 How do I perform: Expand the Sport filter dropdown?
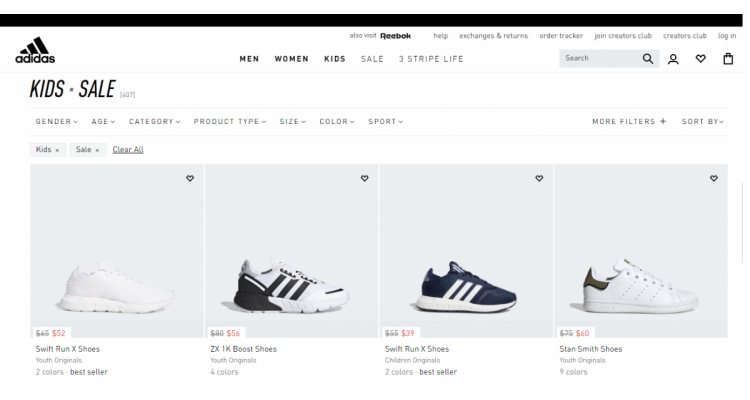386,122
